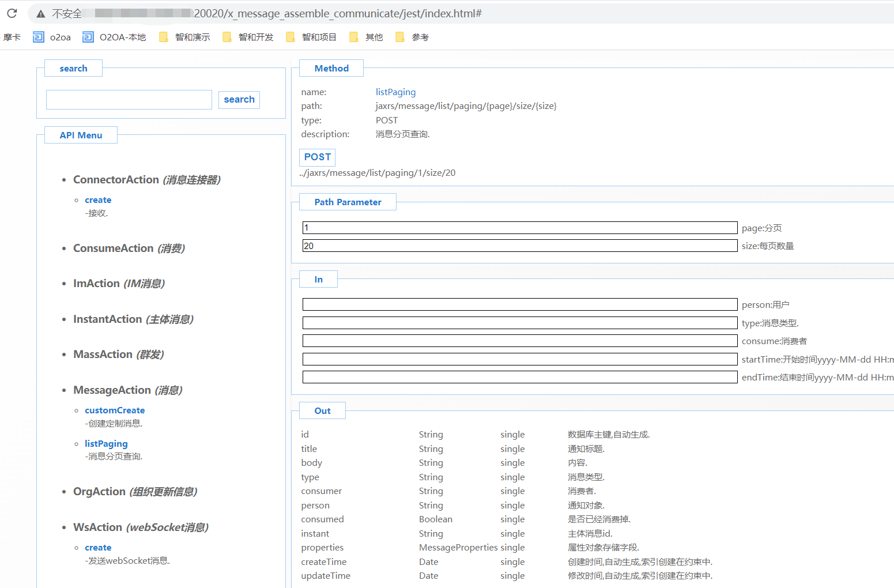Click the startTime input field
894x588 pixels.
coord(519,359)
